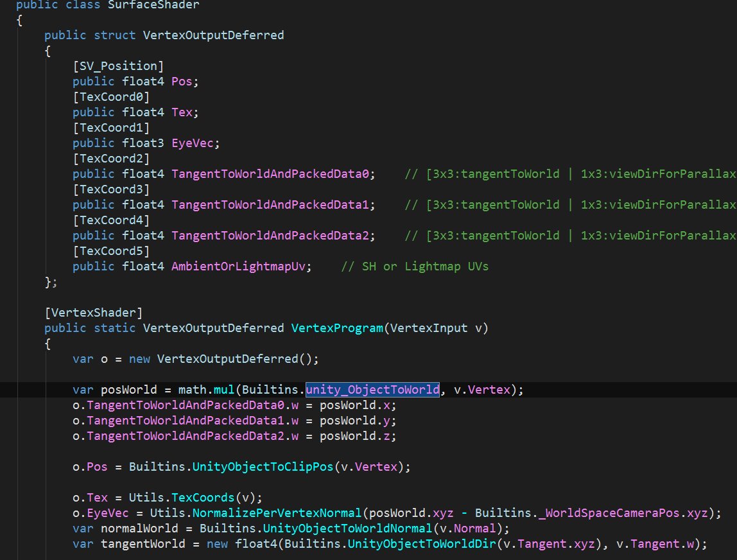Click the normalWorld variable declaration
Screen dimensions: 737x560
coord(139,529)
